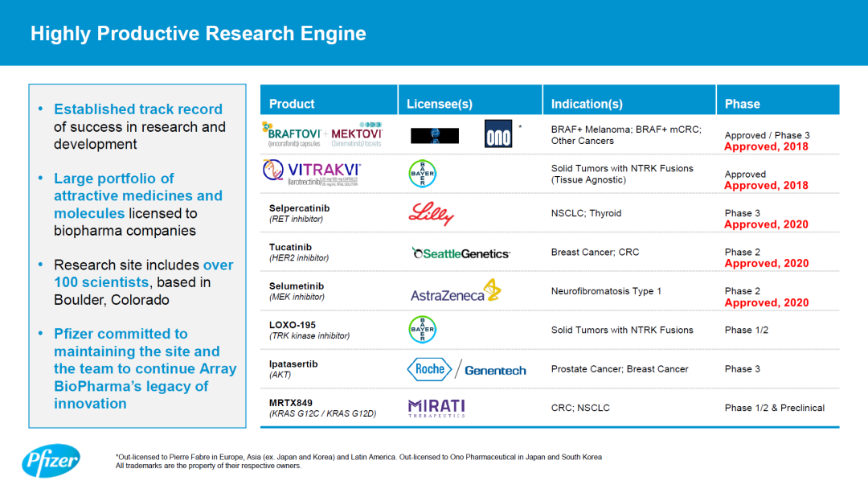
Task: Click red "Approved, 2020" in the Tucatinib row
Action: (767, 263)
